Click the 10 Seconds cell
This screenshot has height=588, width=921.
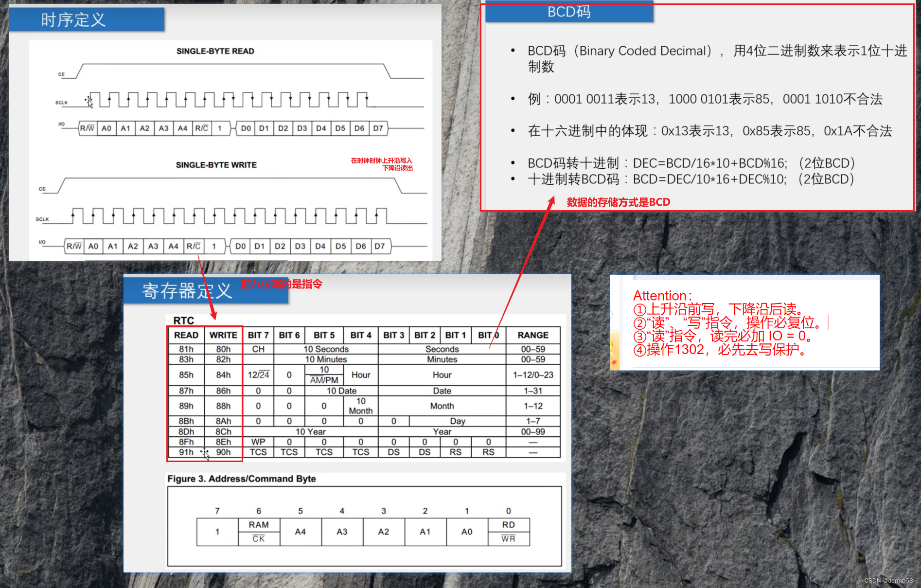pyautogui.click(x=326, y=349)
